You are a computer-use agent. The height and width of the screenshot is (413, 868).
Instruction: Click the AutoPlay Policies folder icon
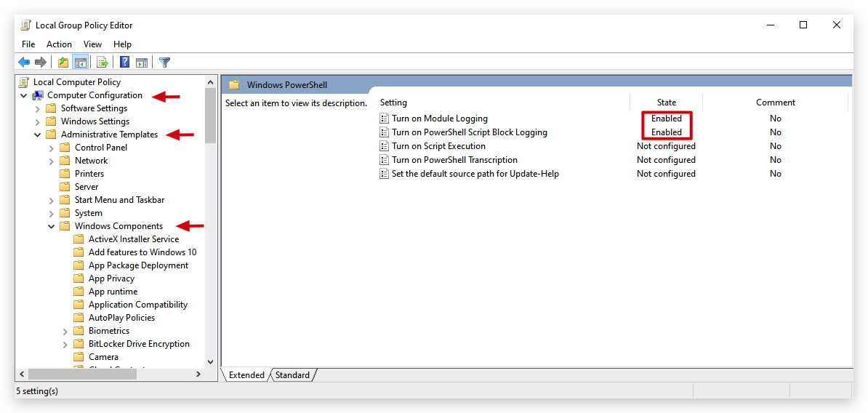tap(79, 318)
